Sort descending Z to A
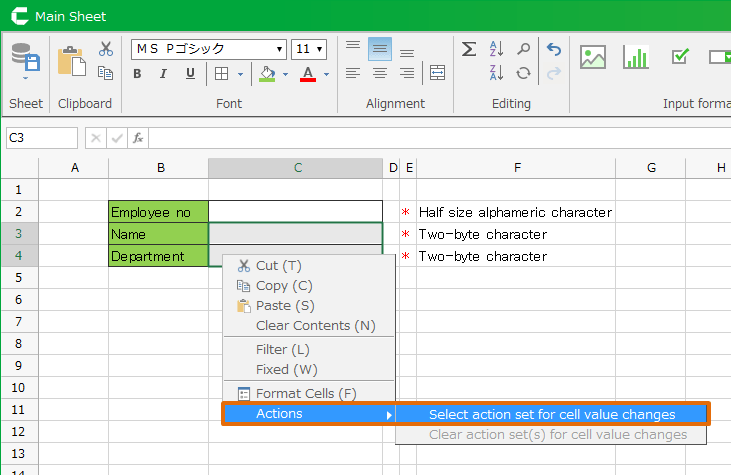 497,73
